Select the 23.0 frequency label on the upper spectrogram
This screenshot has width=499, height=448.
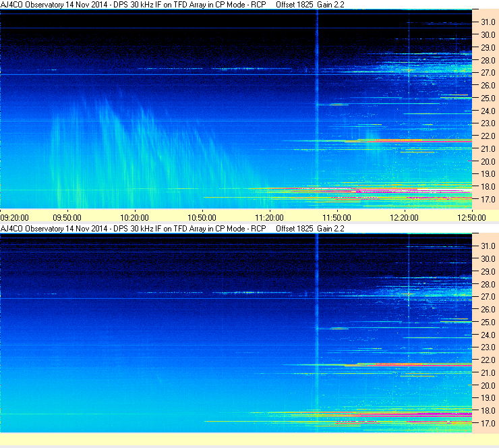(x=488, y=123)
